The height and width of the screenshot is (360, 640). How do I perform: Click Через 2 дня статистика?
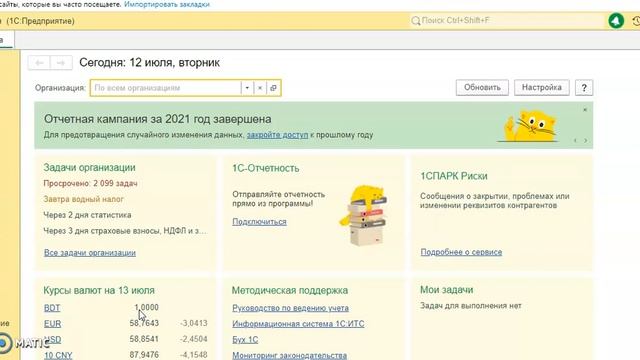(87, 215)
